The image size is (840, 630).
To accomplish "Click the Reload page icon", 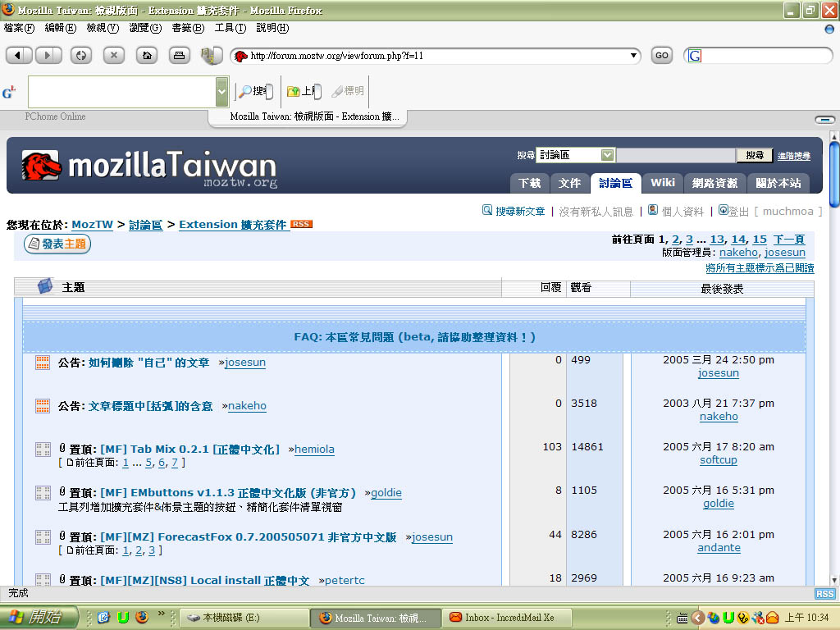I will coord(80,55).
